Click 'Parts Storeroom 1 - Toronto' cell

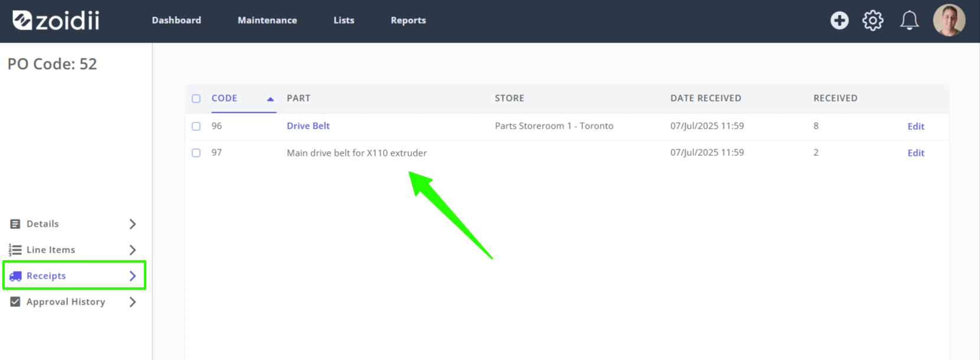pos(554,126)
